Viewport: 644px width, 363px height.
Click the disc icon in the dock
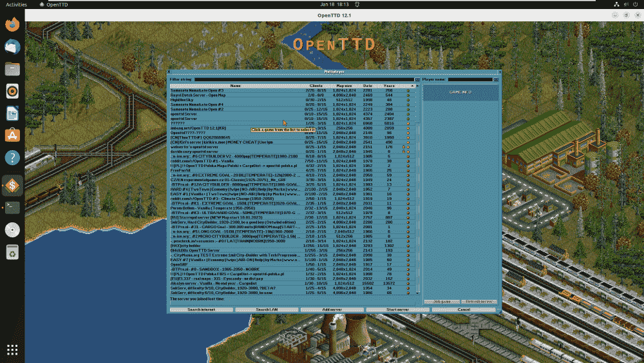pyautogui.click(x=12, y=230)
